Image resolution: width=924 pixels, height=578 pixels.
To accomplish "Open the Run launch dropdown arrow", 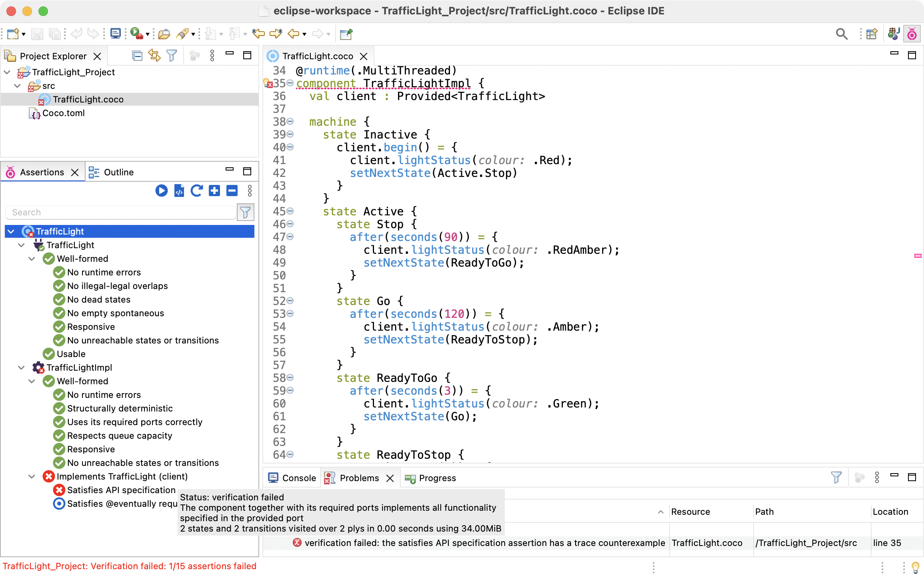I will 148,34.
